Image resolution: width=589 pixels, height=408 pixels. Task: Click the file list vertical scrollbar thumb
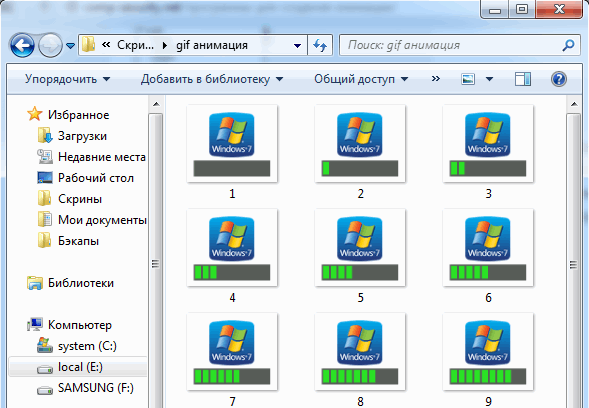(573, 264)
